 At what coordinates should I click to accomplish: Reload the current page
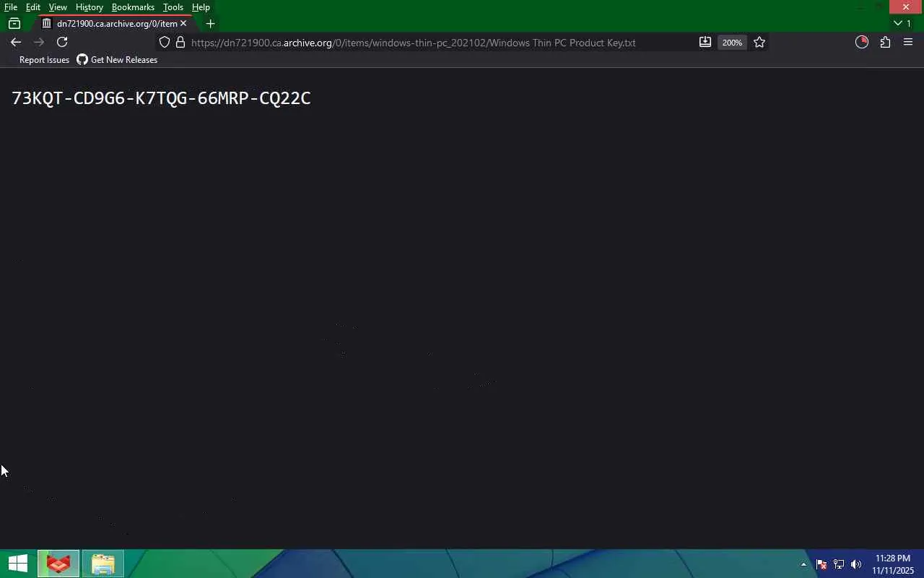click(x=62, y=42)
